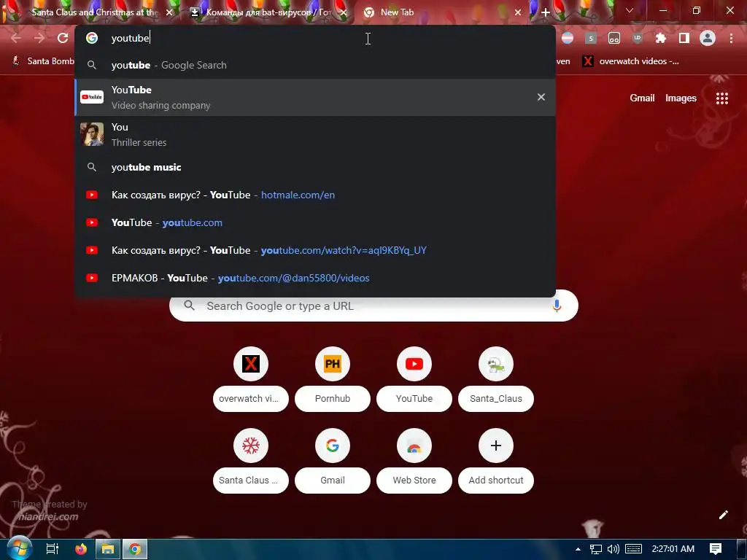Screen dimensions: 747x560
Task: Open File Explorer from the taskbar
Action: click(x=108, y=549)
